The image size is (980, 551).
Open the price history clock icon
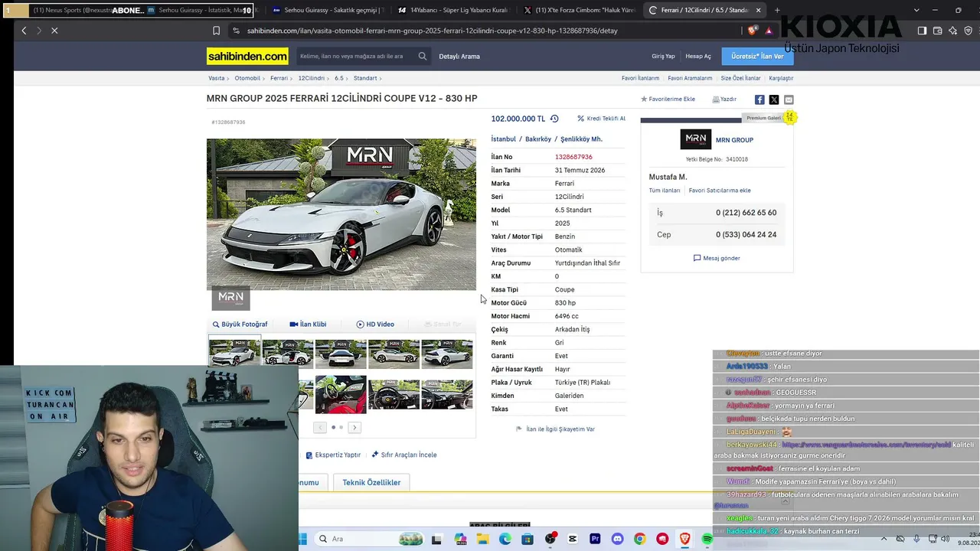click(x=554, y=119)
